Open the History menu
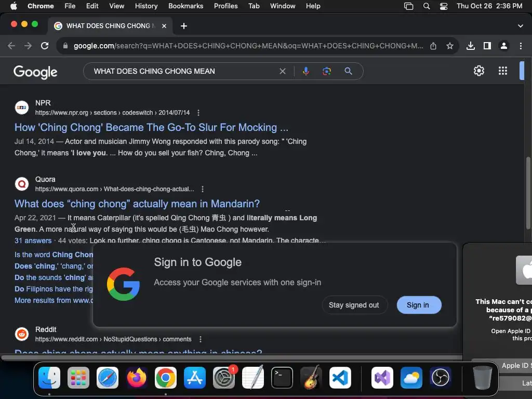 point(146,6)
